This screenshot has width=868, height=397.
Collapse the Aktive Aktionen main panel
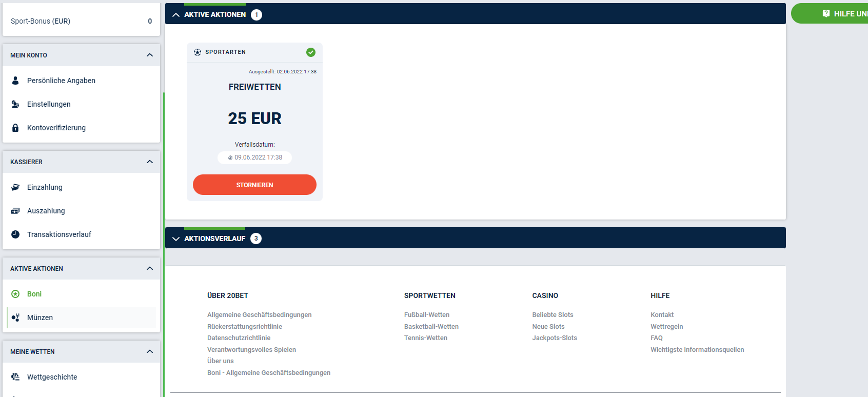(176, 14)
